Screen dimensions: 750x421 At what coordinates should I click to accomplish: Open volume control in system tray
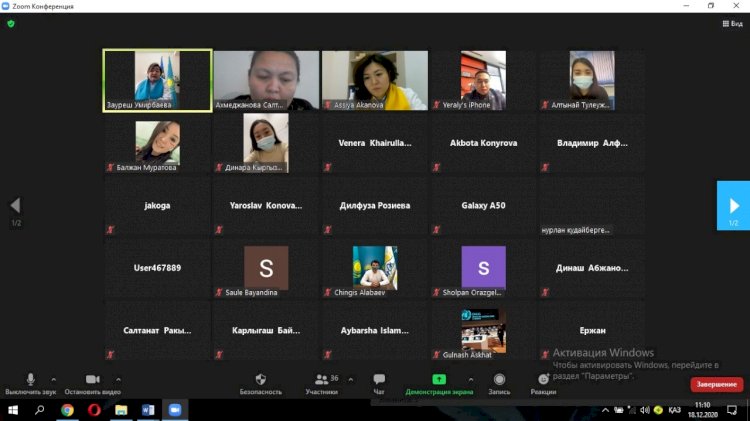pos(645,410)
